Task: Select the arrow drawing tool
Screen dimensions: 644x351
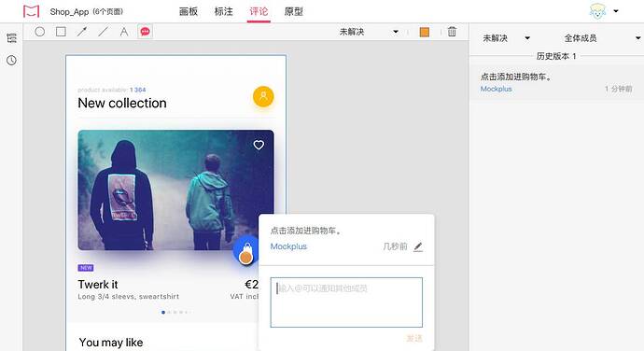Action: [x=82, y=32]
